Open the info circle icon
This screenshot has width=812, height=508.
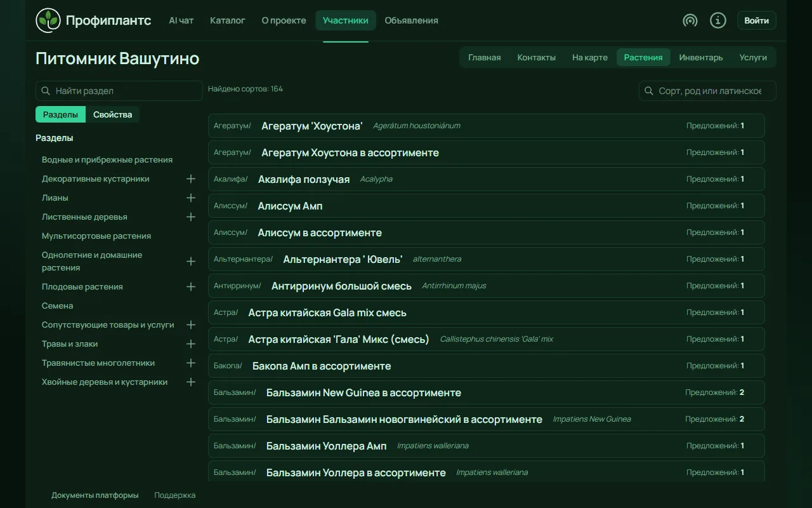tap(718, 20)
